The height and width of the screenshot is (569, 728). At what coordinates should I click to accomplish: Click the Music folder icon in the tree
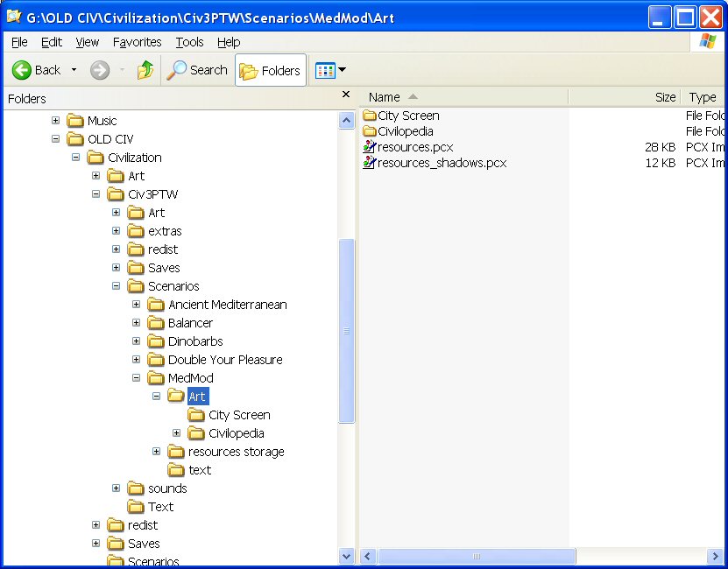(75, 121)
